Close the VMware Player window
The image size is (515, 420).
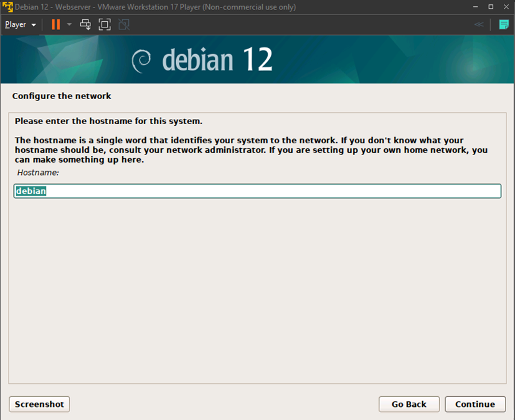click(x=506, y=7)
